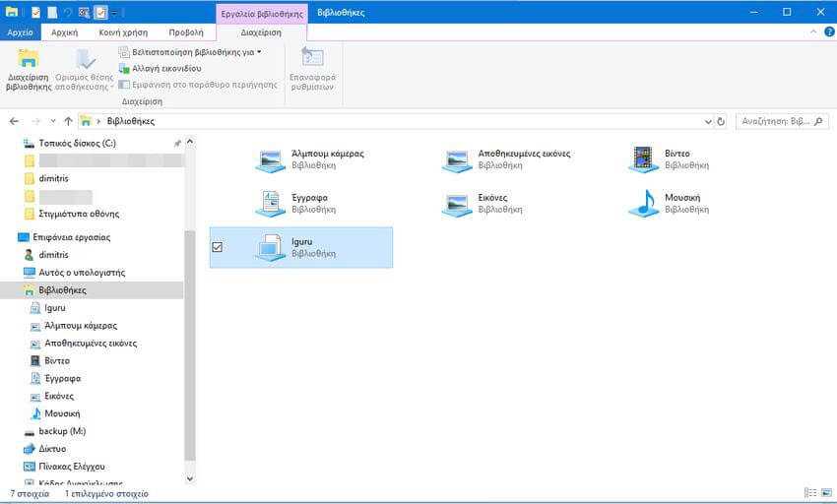Select backup (M:) drive in sidebar
Screen dimensions: 837x504
[54, 431]
